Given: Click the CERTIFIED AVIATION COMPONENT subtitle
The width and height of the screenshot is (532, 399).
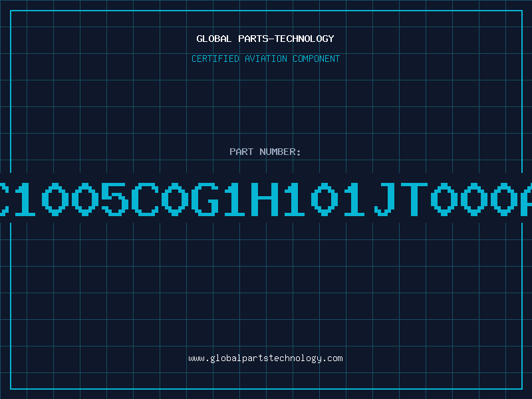Looking at the screenshot, I should (x=265, y=59).
